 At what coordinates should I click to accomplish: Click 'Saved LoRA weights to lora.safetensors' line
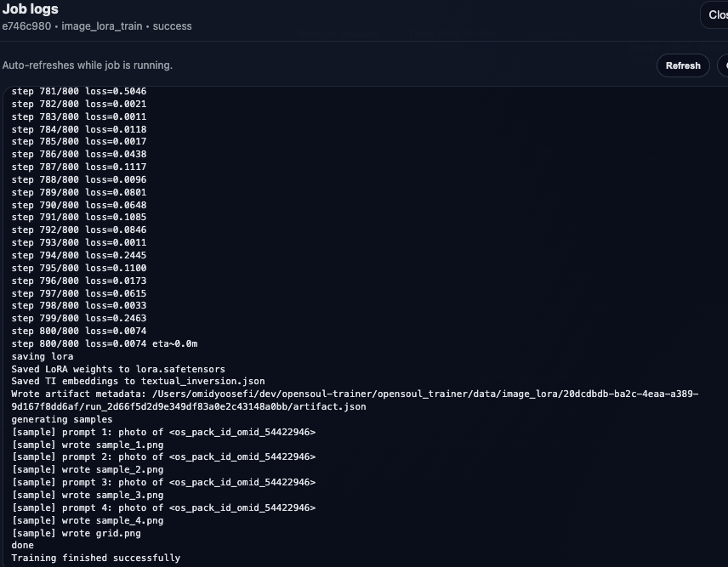pos(118,369)
